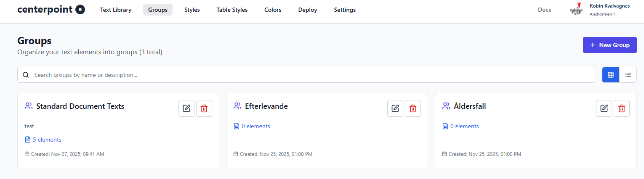Delete the Standard Document Texts group
Viewport: 644px width, 179px height.
(x=204, y=108)
